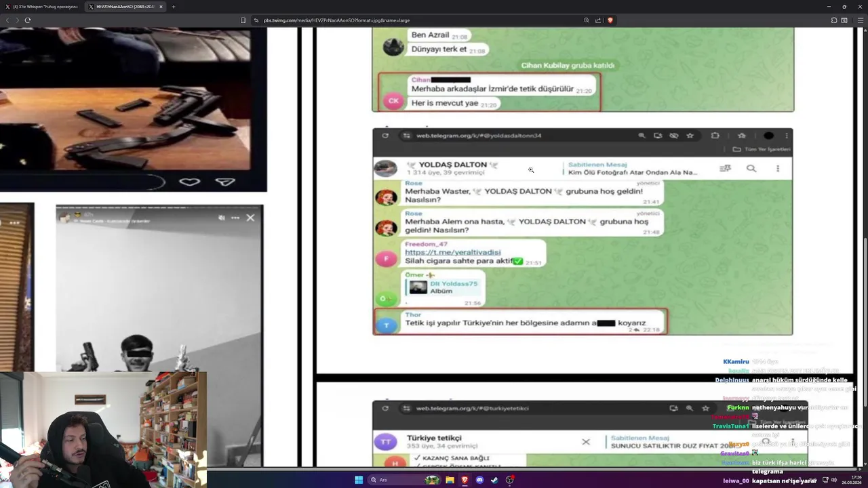Click the search icon in YOLDAŞ DALTON header

coord(751,169)
